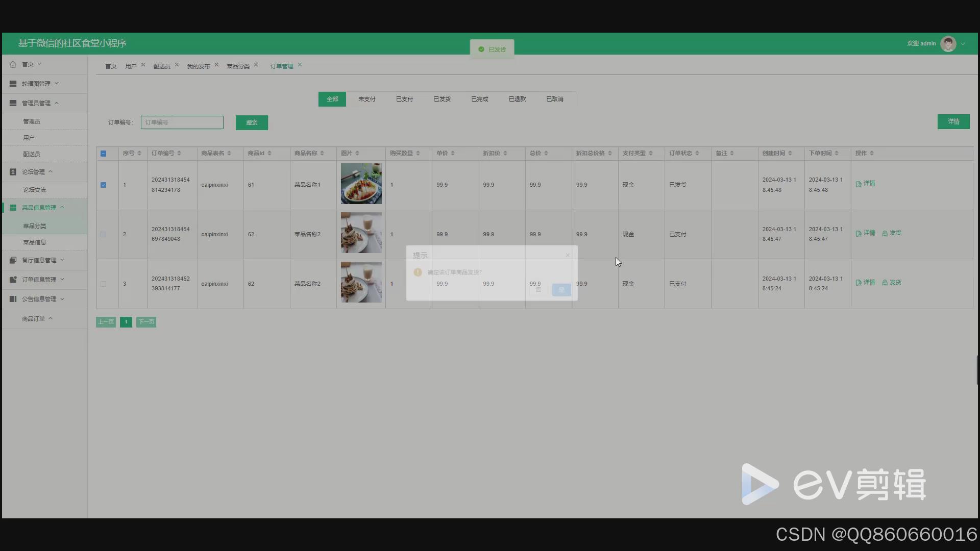Click the green 搜索 search button
The width and height of the screenshot is (980, 551).
coord(252,122)
